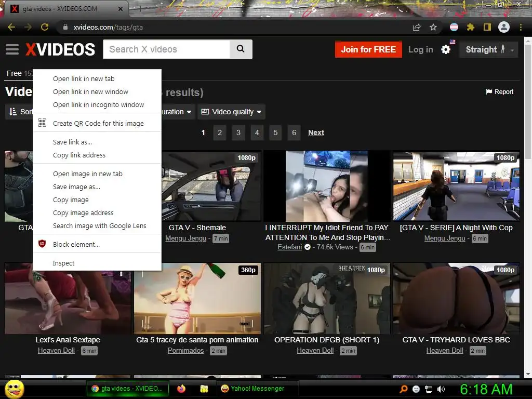Click the QR code icon in the context menu

[42, 123]
